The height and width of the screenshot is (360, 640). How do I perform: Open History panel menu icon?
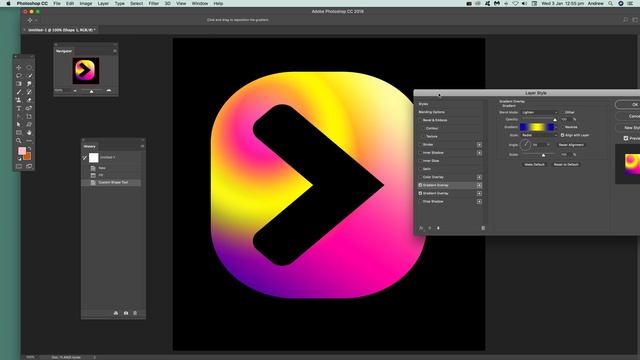(x=142, y=146)
